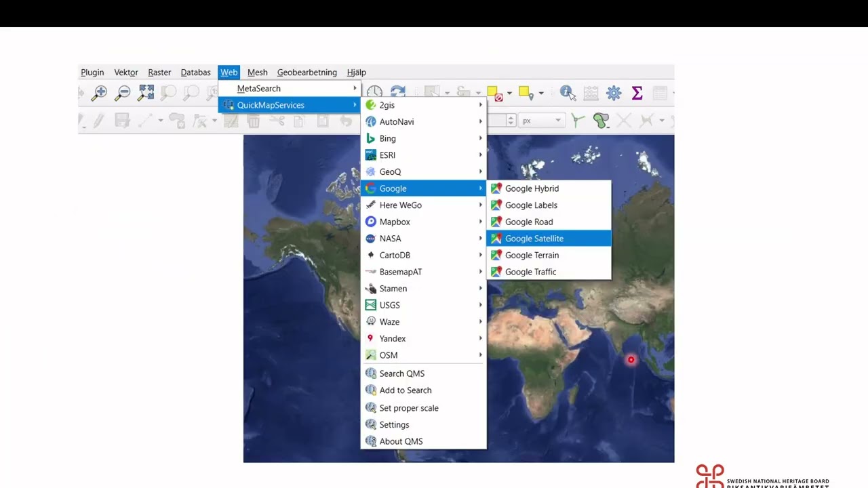868x488 pixels.
Task: Open the Stamen submenu
Action: click(423, 289)
